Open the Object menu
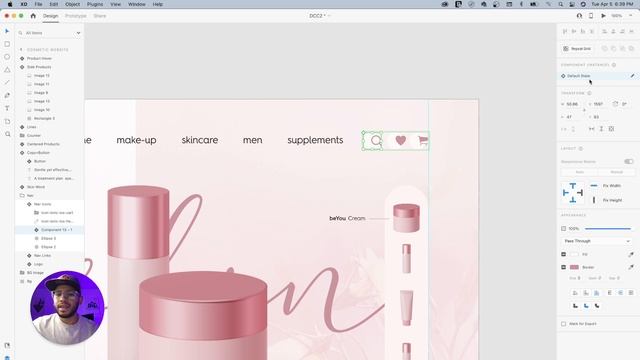 click(73, 4)
